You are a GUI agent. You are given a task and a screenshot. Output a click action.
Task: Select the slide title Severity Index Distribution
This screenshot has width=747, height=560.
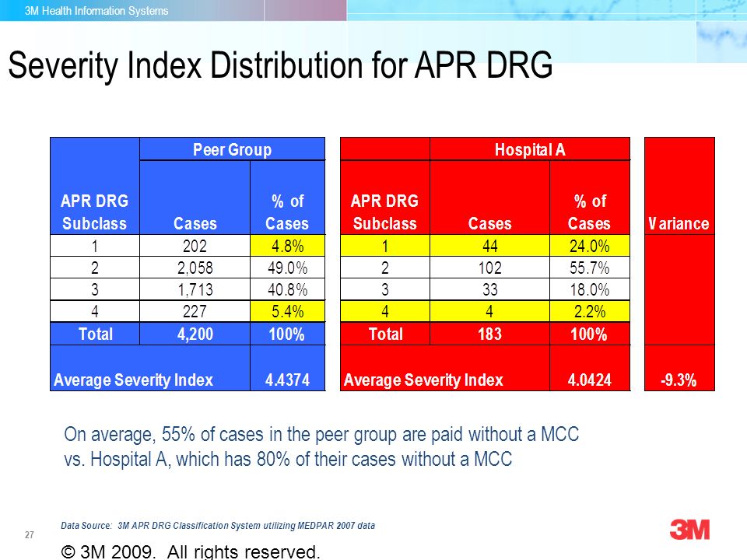(280, 65)
